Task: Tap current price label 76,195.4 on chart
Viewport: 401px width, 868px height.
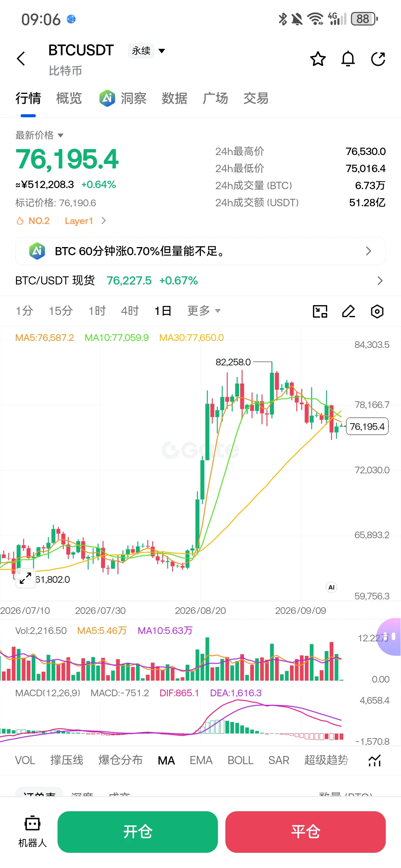Action: [367, 427]
